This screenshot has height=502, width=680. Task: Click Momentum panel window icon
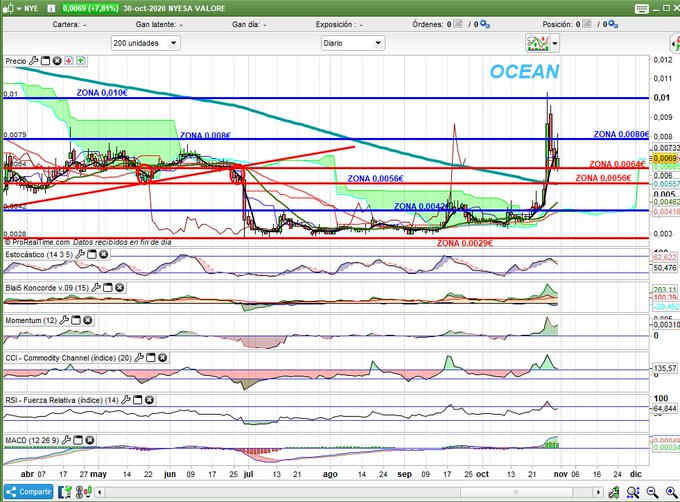pos(76,320)
